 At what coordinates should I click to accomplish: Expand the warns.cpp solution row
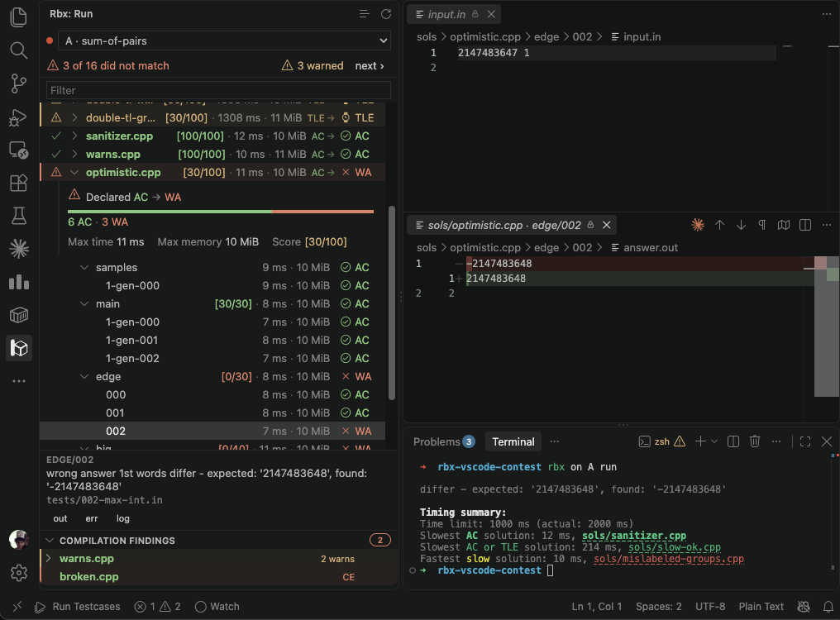tap(74, 155)
